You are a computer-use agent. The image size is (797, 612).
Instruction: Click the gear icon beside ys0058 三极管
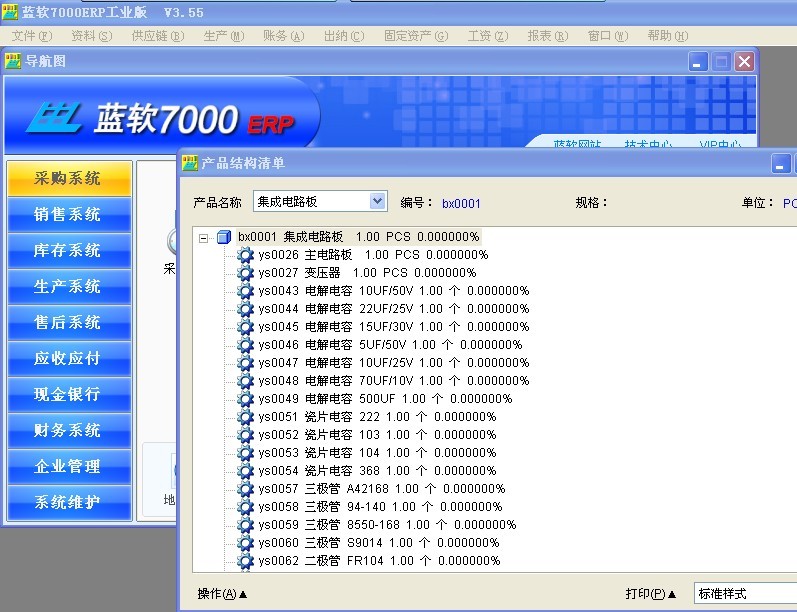click(x=245, y=507)
